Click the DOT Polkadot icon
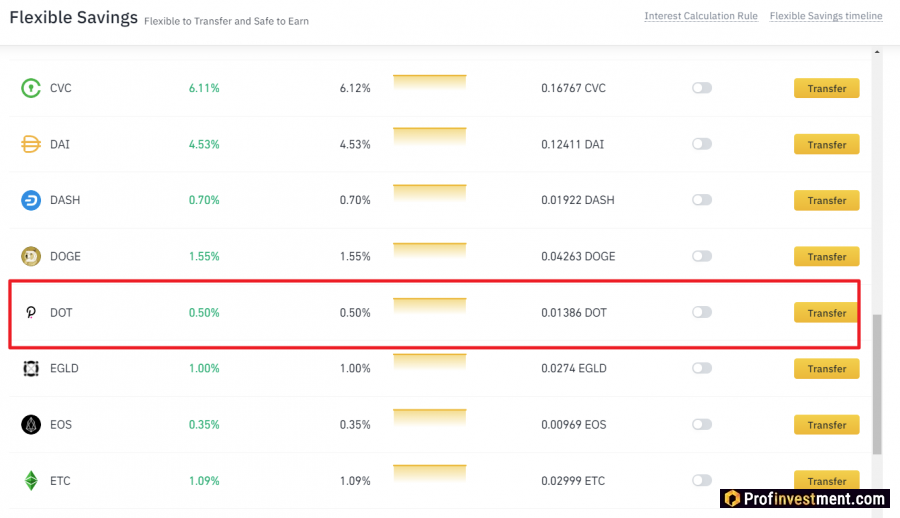Viewport: 900px width, 518px height. [31, 312]
